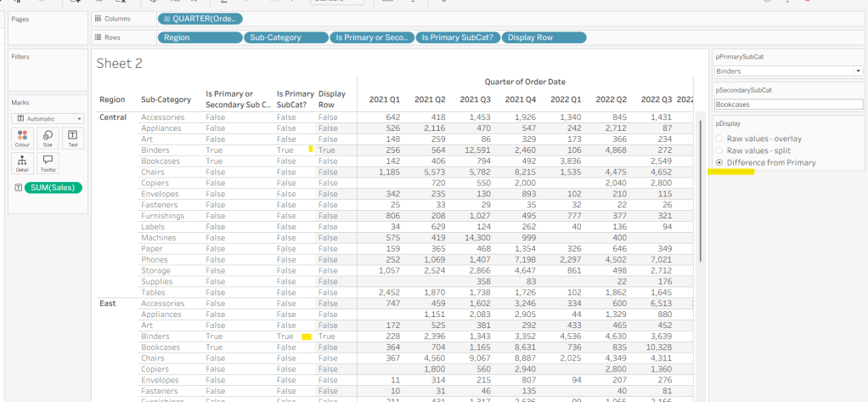
Task: Click the Rows shelf icon
Action: (x=99, y=37)
